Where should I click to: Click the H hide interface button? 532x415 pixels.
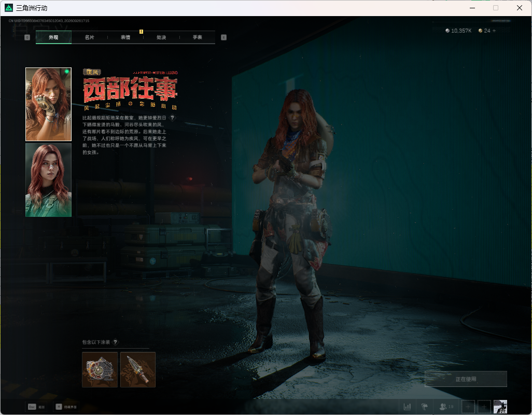click(x=66, y=407)
